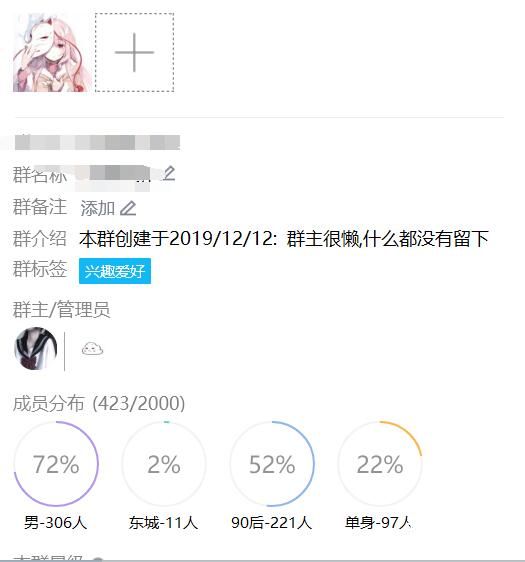Open the group owner's avatar
Viewport: 525px width, 562px height.
tap(35, 348)
